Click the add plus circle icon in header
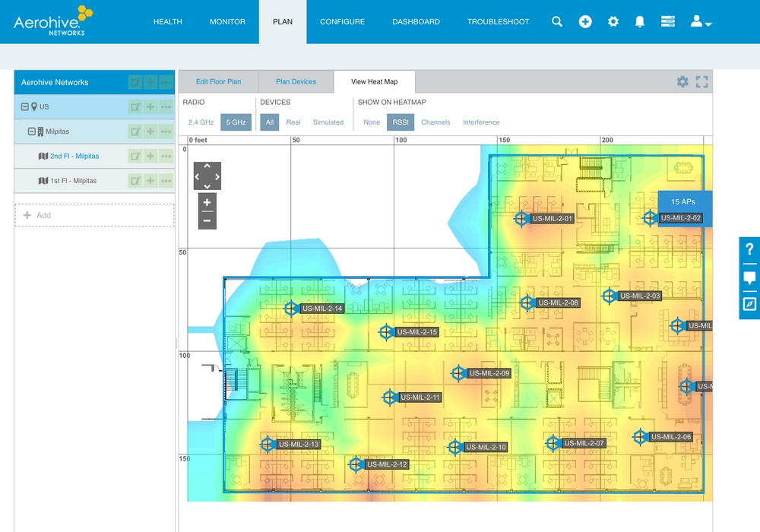Screen dimensions: 760x532 pos(585,22)
